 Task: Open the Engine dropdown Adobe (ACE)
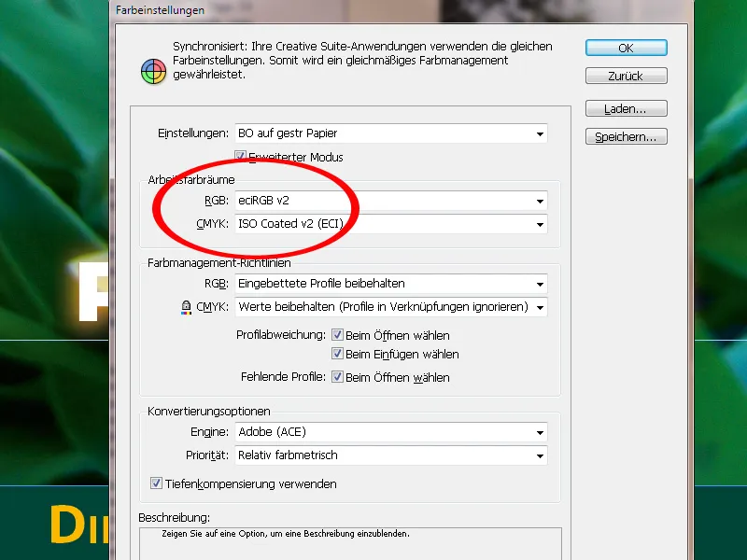tap(391, 432)
